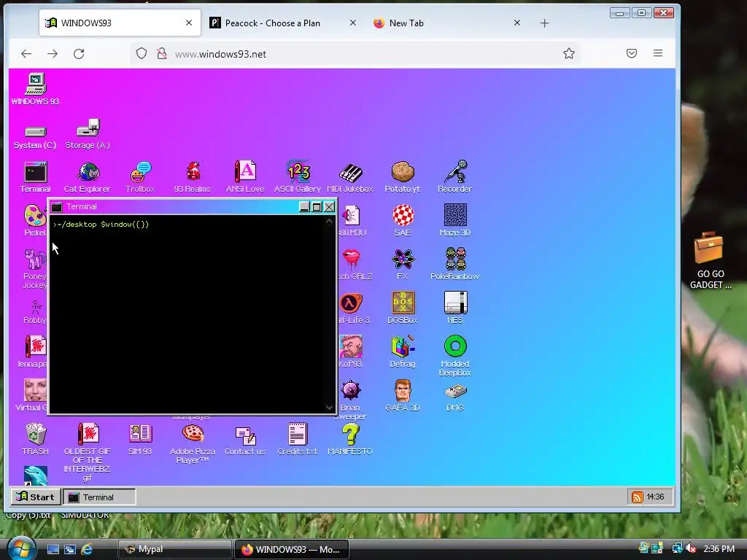Click the Terminal scrollbar up arrow
747x560 pixels.
[x=329, y=221]
